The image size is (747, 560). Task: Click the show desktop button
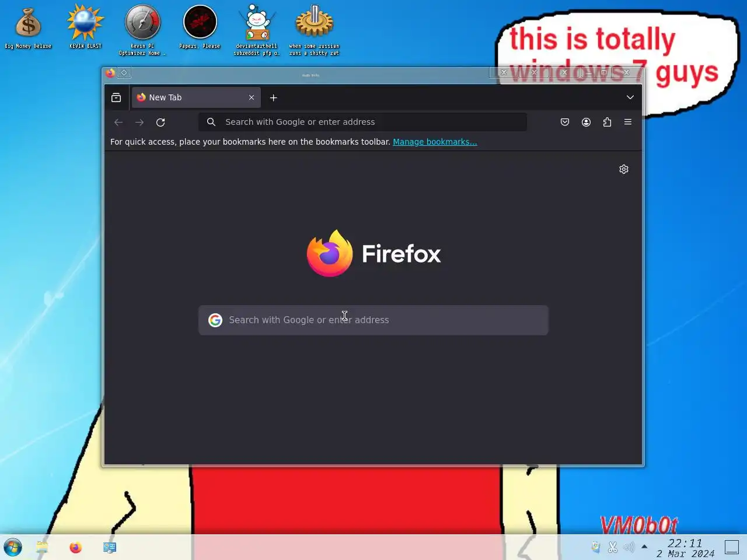pos(732,547)
